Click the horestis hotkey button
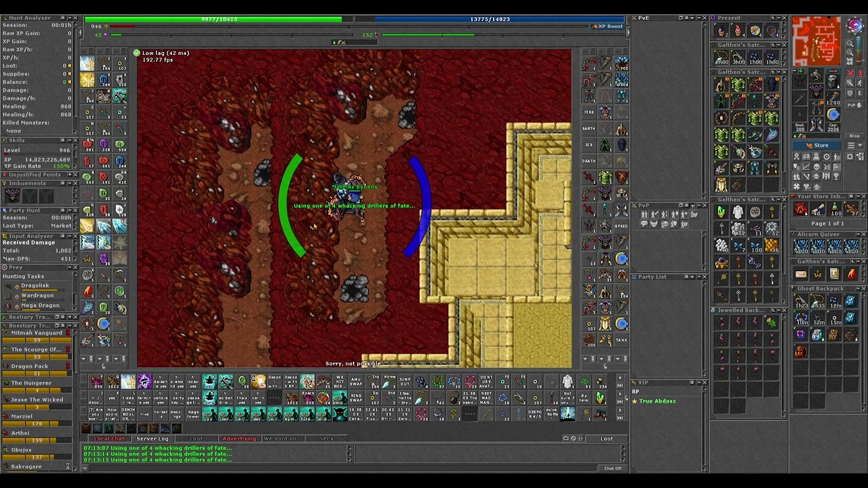 [161, 414]
